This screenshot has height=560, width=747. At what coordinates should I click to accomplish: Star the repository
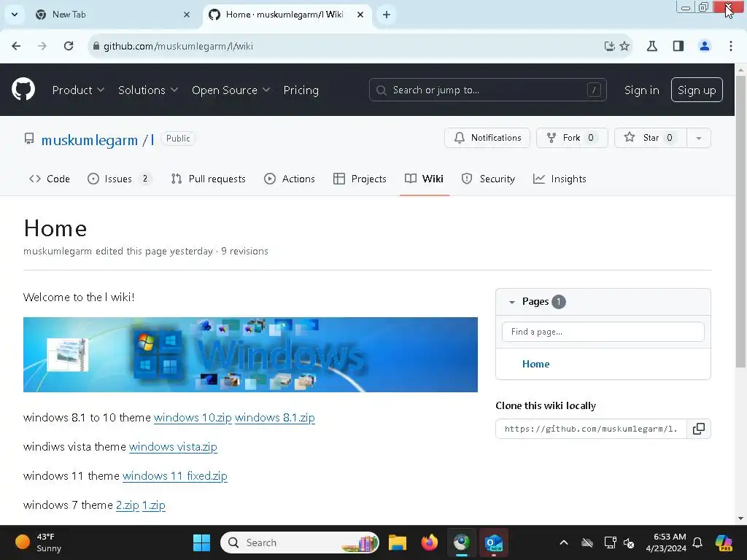pyautogui.click(x=650, y=138)
